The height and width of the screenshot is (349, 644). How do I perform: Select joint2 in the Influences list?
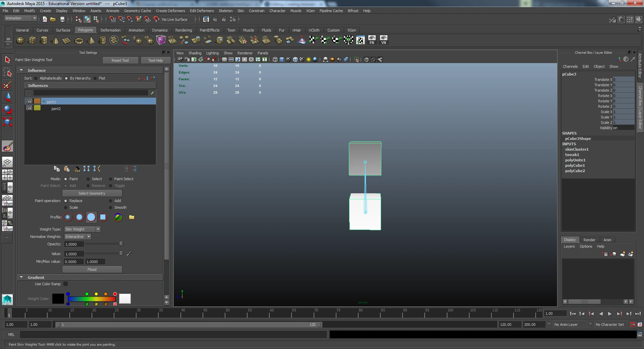[x=56, y=109]
